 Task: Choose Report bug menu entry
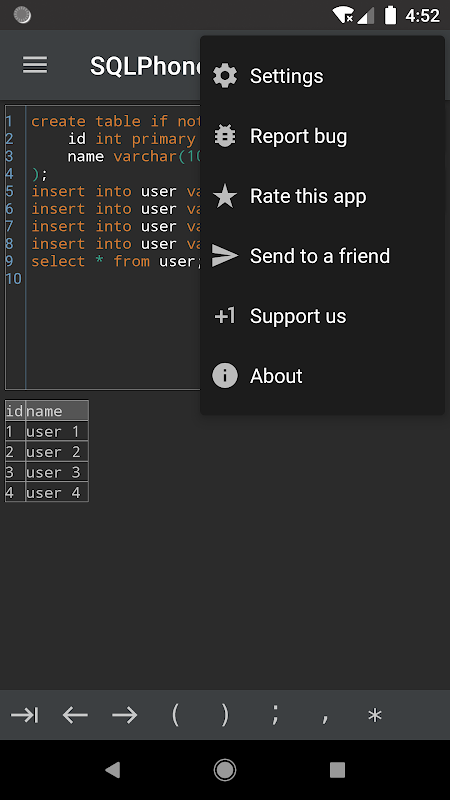(322, 136)
